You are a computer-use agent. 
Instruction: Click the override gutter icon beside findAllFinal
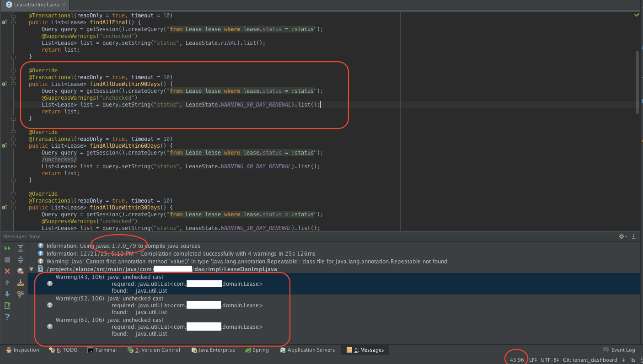click(x=4, y=22)
